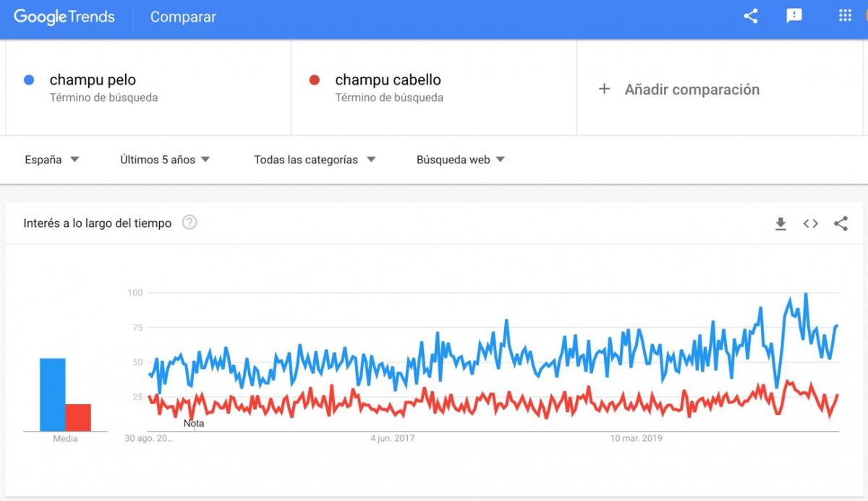Click the plus icon to add comparison
This screenshot has width=868, height=501.
tap(605, 90)
